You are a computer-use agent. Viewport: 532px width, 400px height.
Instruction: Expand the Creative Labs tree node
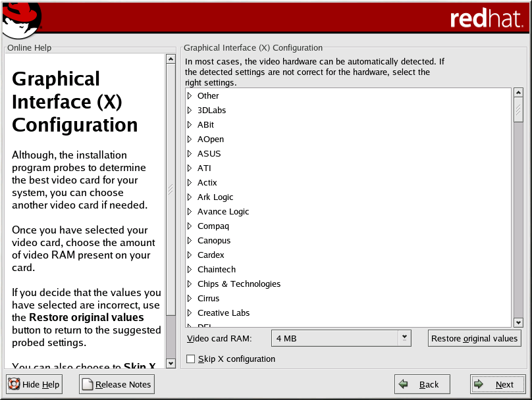[x=190, y=313]
